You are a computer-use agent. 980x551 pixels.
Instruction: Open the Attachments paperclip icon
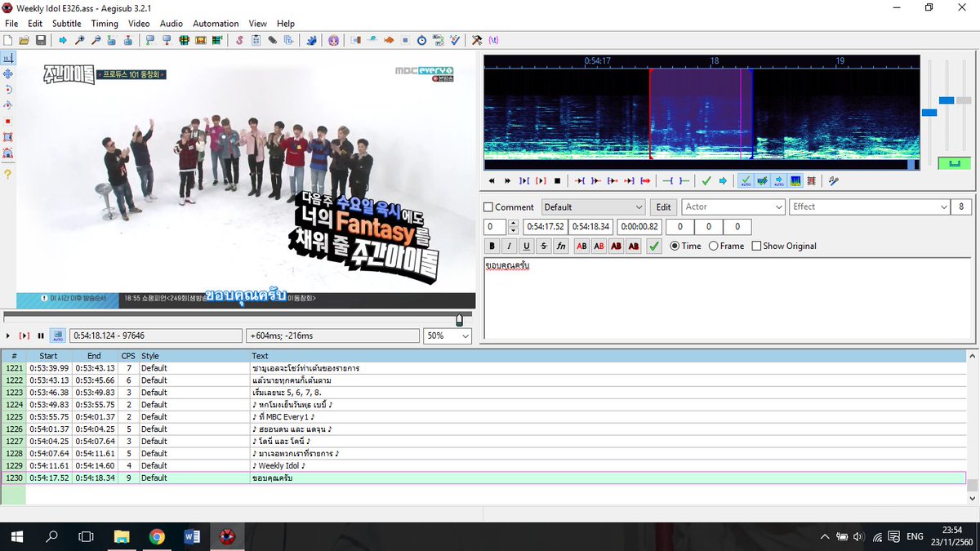click(272, 40)
